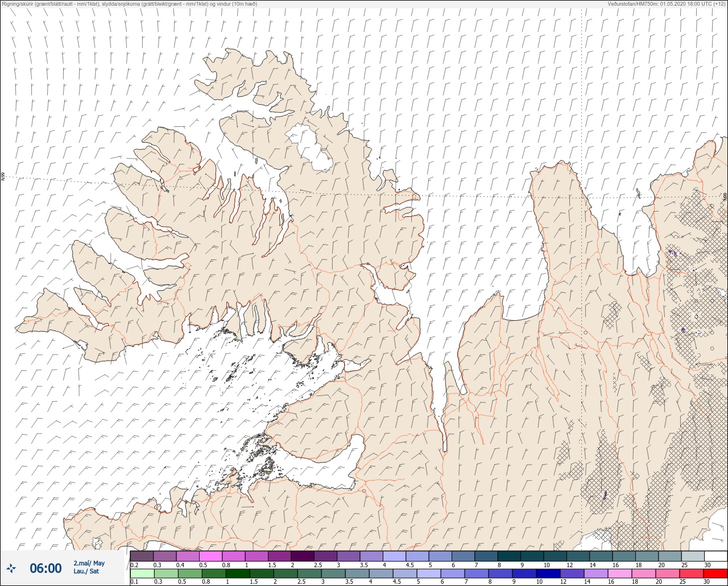Image resolution: width=728 pixels, height=586 pixels.
Task: Select upper legend swatch labeled 25 (pale grey)
Action: coord(693,556)
